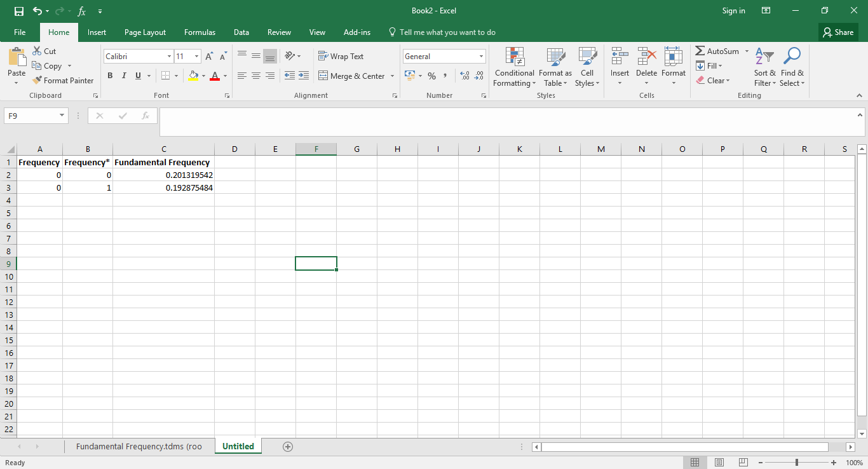868x469 pixels.
Task: Open the Name Box dropdown arrow
Action: (62, 116)
